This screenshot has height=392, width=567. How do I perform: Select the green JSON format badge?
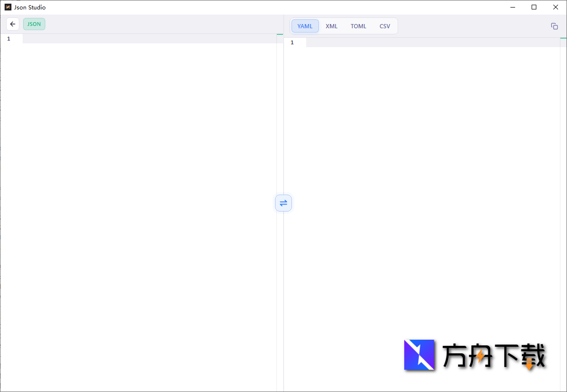[x=33, y=24]
